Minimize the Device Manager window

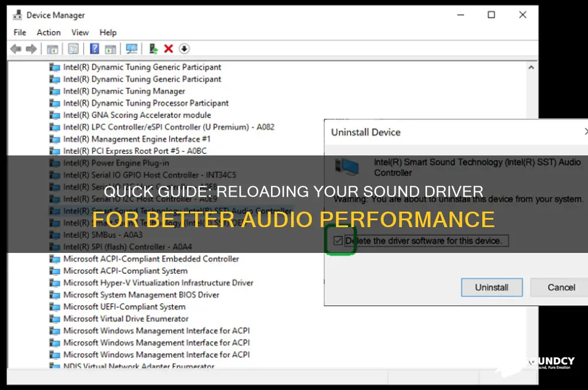coord(461,15)
